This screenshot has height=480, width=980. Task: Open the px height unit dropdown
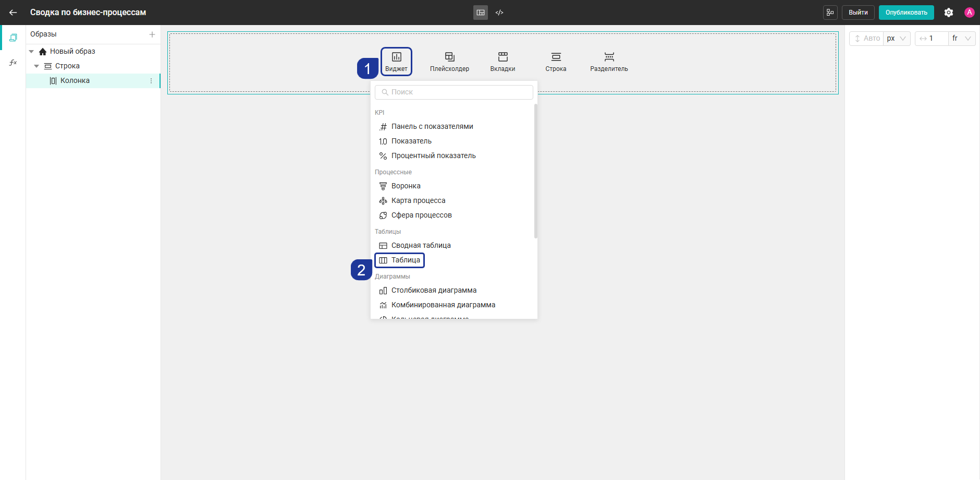click(897, 39)
